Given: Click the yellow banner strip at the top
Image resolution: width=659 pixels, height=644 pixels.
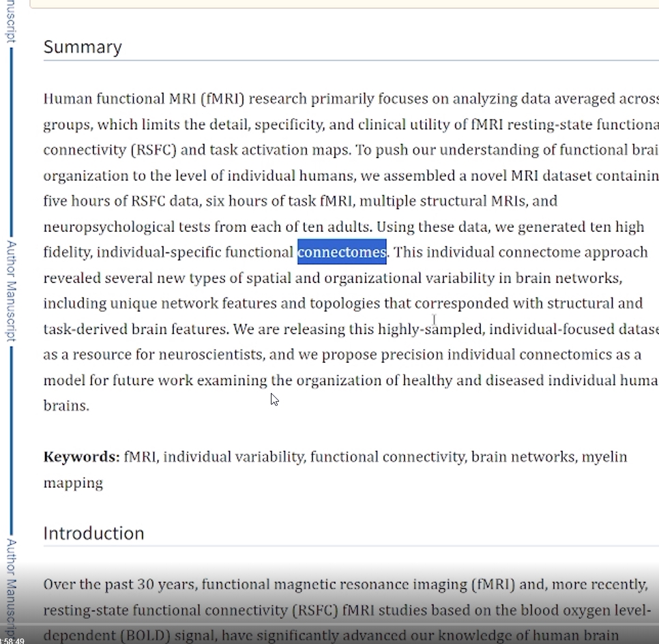Looking at the screenshot, I should (341, 3).
